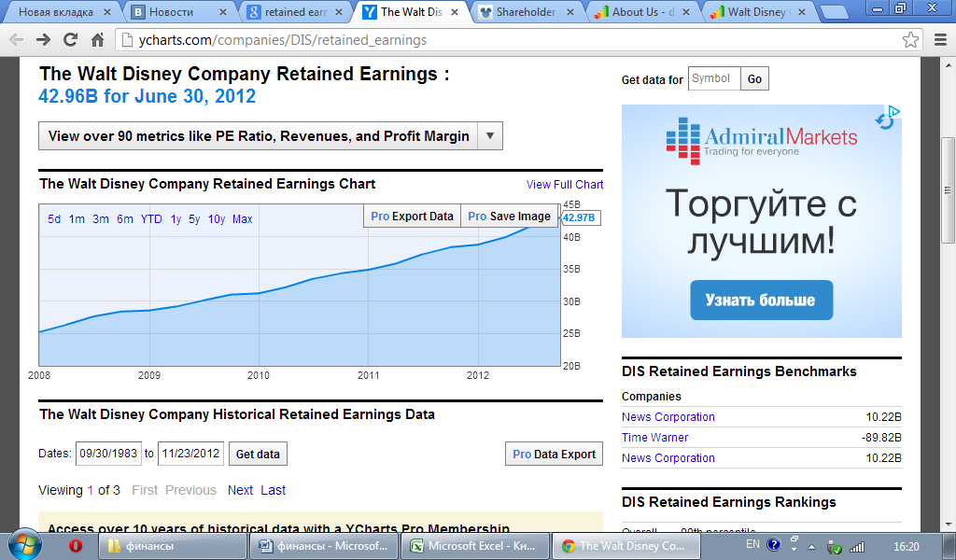The image size is (956, 560).
Task: Go back with the browser back arrow
Action: [17, 40]
